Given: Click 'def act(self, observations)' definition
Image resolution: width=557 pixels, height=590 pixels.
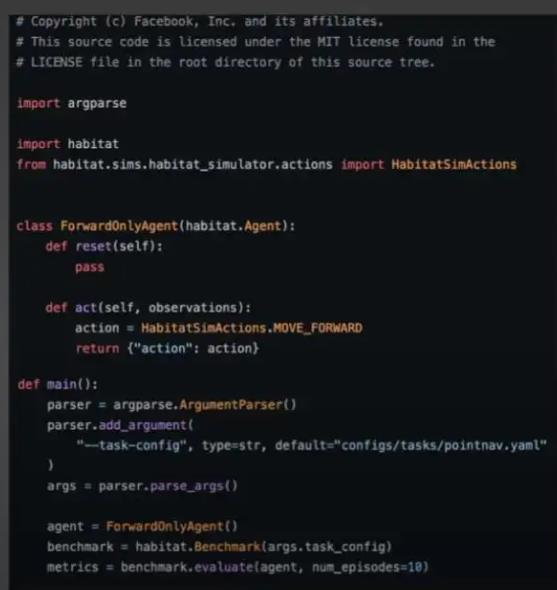Looking at the screenshot, I should (x=148, y=308).
